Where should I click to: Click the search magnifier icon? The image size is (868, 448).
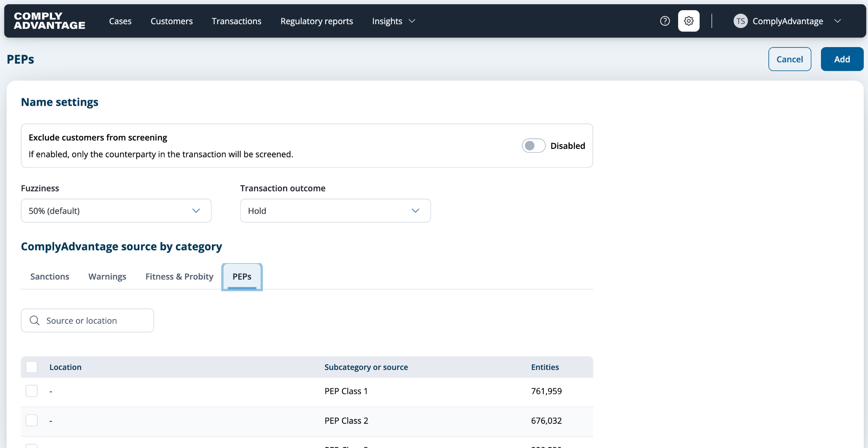coord(35,320)
